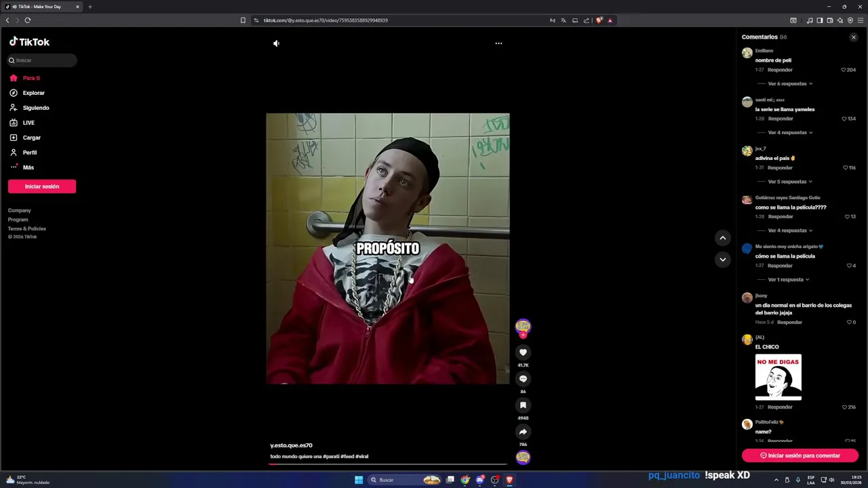Open the #viral hashtag

[361, 457]
